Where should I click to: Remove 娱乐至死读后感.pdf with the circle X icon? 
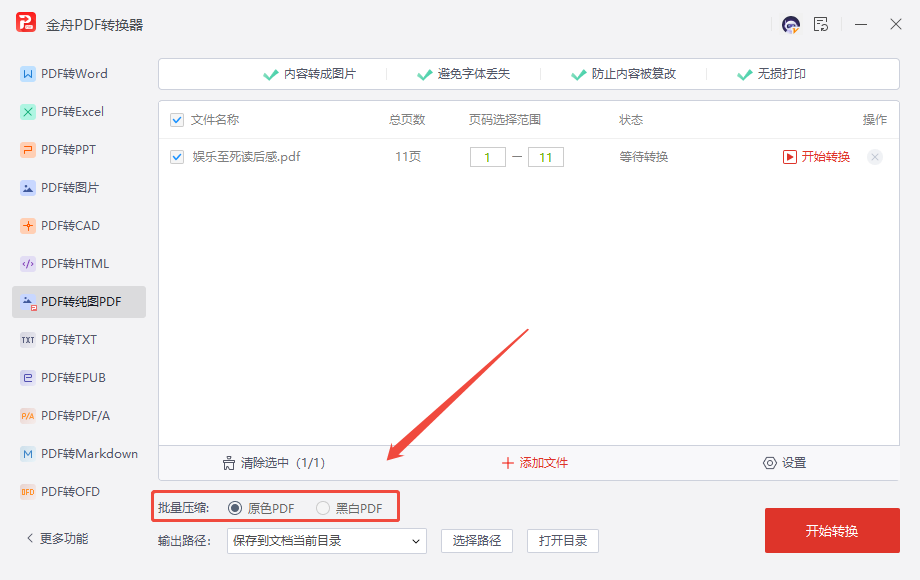[x=875, y=157]
